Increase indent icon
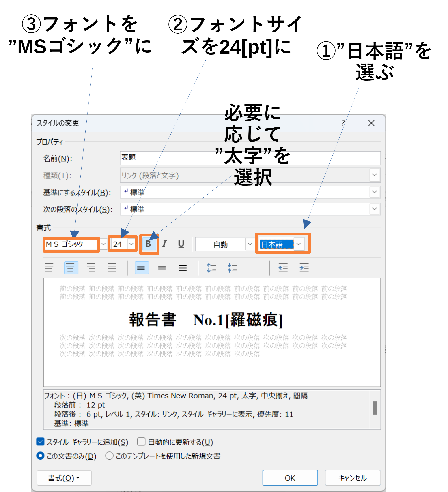 pos(304,268)
